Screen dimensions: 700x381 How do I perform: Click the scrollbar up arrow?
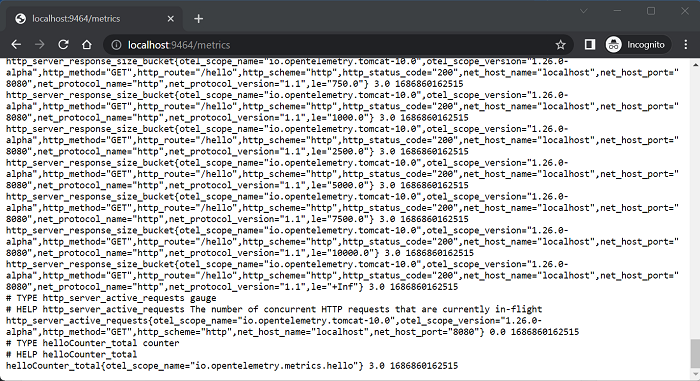click(695, 64)
